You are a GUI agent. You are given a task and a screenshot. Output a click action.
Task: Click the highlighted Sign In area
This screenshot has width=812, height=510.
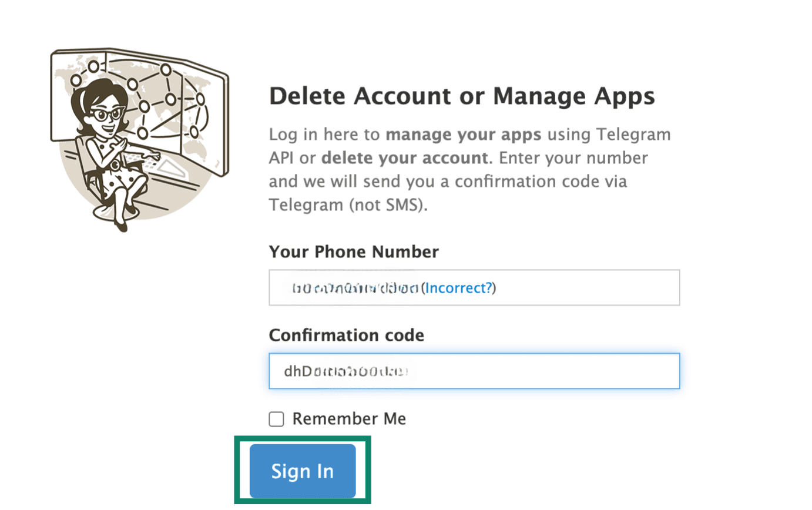tap(303, 471)
